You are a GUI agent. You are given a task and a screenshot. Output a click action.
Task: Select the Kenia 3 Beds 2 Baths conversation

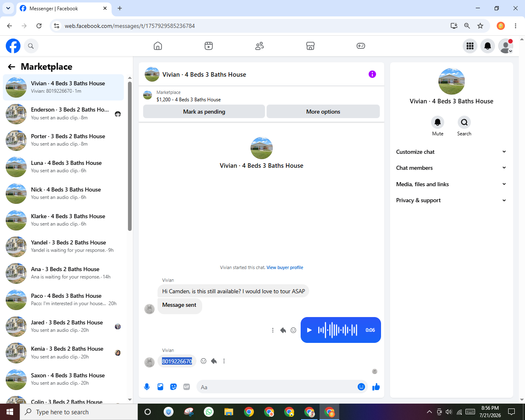63,353
